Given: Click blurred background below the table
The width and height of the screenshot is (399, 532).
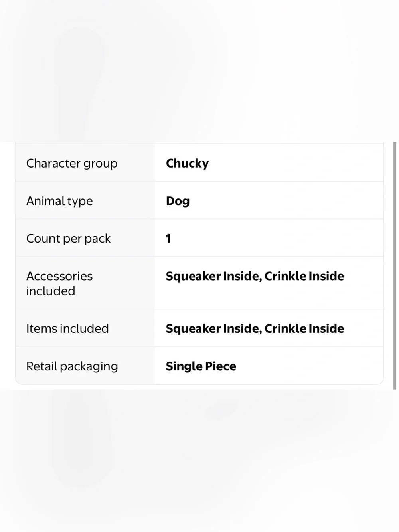Looking at the screenshot, I should 199,461.
